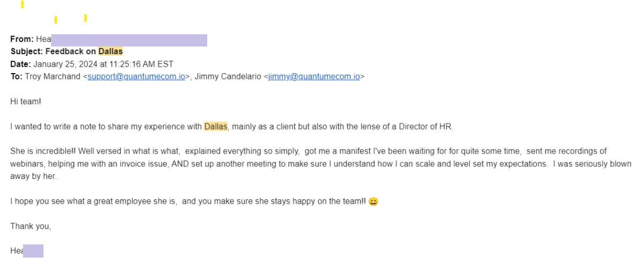The height and width of the screenshot is (274, 644).
Task: Click the 'Thank you,' closing line
Action: (31, 227)
